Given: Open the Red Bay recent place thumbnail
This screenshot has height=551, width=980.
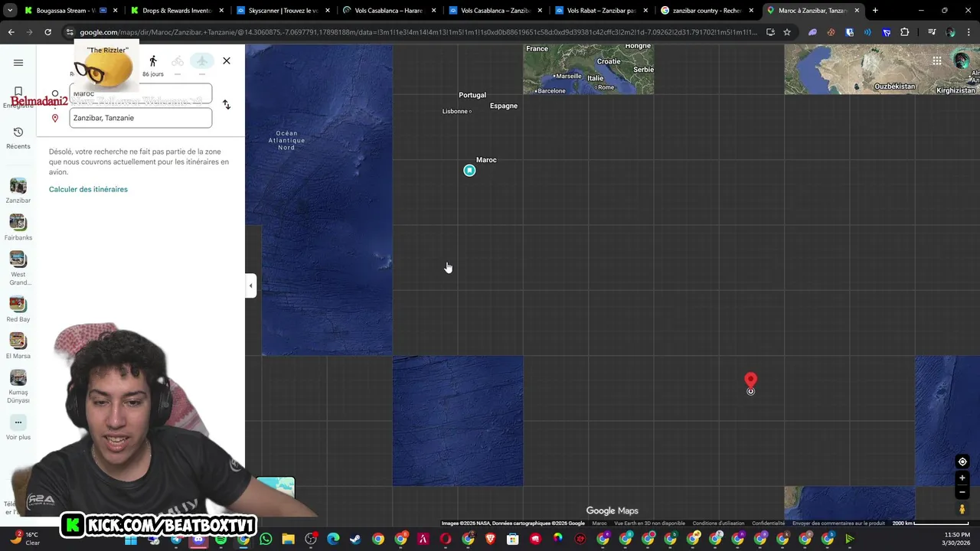Looking at the screenshot, I should 18,304.
